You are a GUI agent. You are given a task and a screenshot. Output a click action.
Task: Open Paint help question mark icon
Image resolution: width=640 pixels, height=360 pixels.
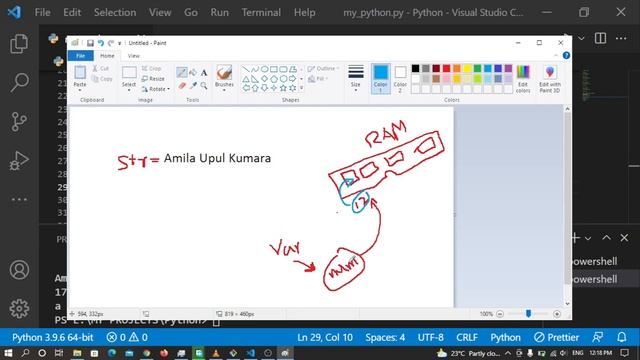[x=566, y=56]
